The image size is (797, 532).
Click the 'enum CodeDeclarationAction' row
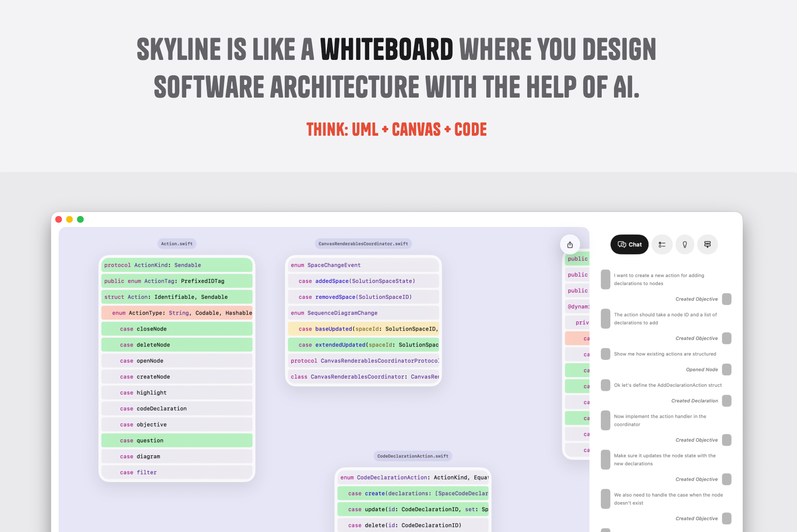(x=413, y=478)
